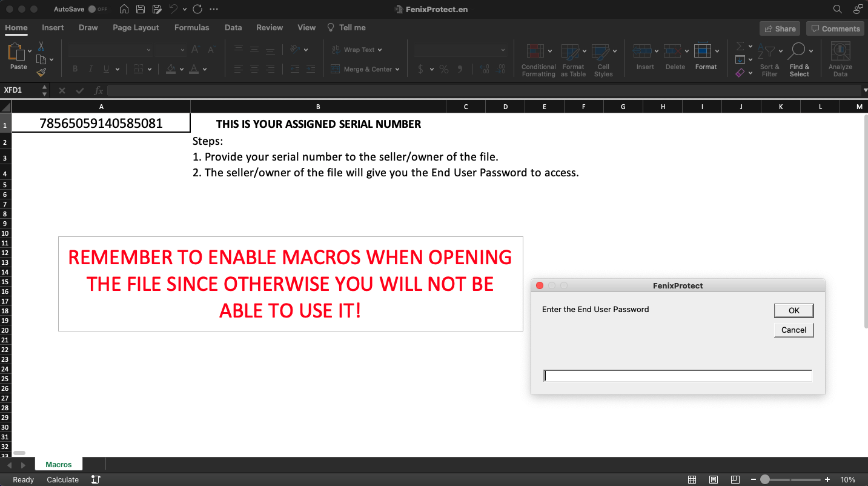Click the zoom slider handle
Viewport: 868px width, 486px height.
[765, 479]
